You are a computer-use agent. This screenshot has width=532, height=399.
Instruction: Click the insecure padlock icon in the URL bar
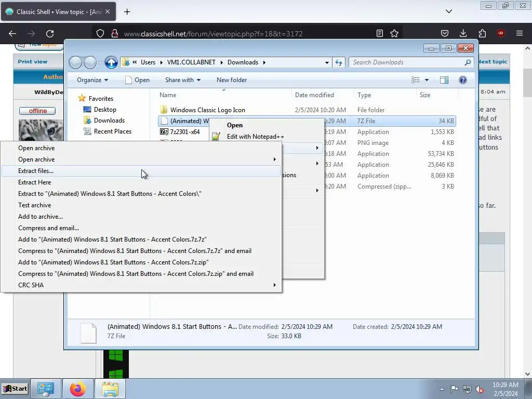point(115,34)
